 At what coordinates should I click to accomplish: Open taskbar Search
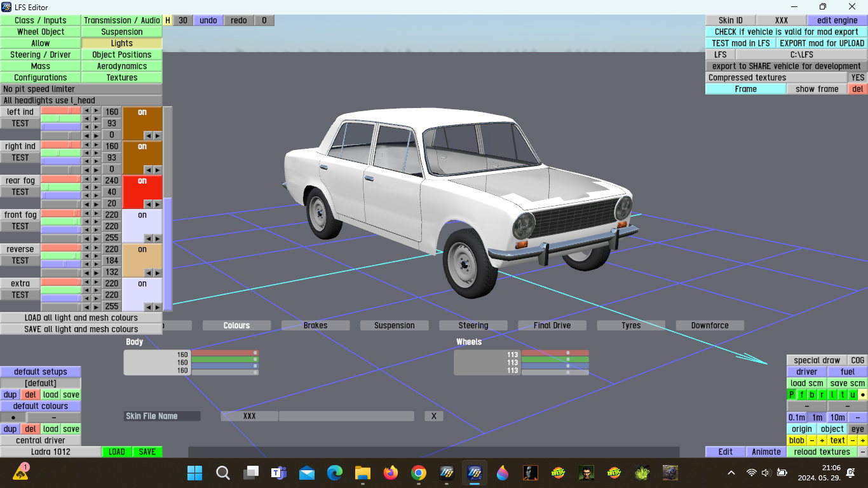click(222, 473)
